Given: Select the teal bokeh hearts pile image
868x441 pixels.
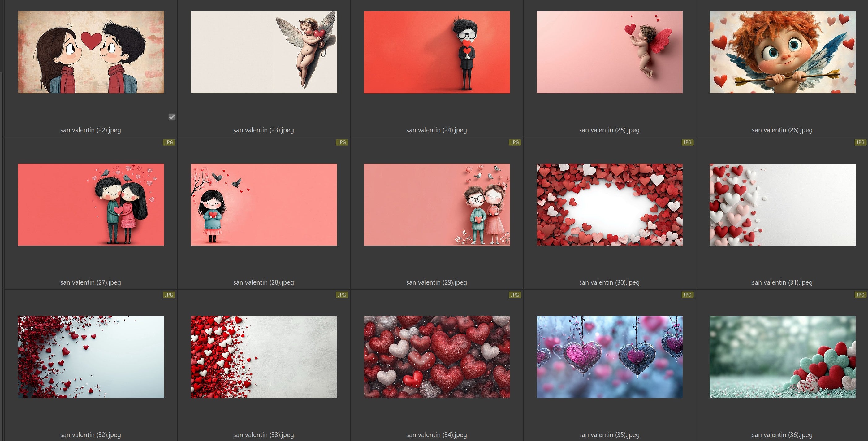Looking at the screenshot, I should (782, 357).
